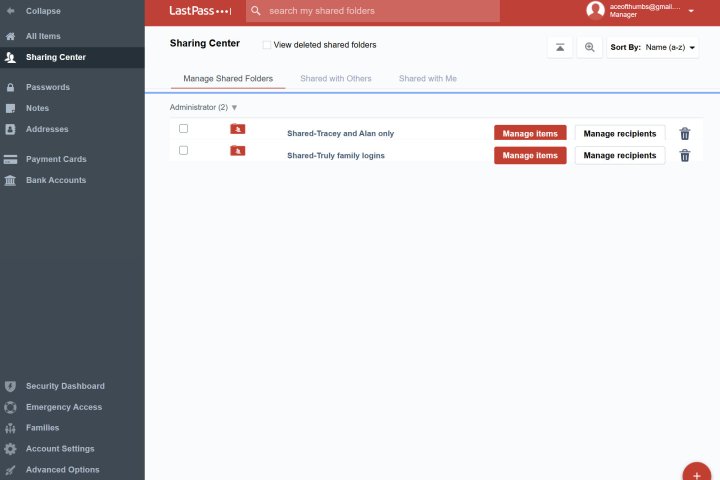Click Manage items for Shared-Tracey and Alan only
The image size is (720, 480).
530,133
